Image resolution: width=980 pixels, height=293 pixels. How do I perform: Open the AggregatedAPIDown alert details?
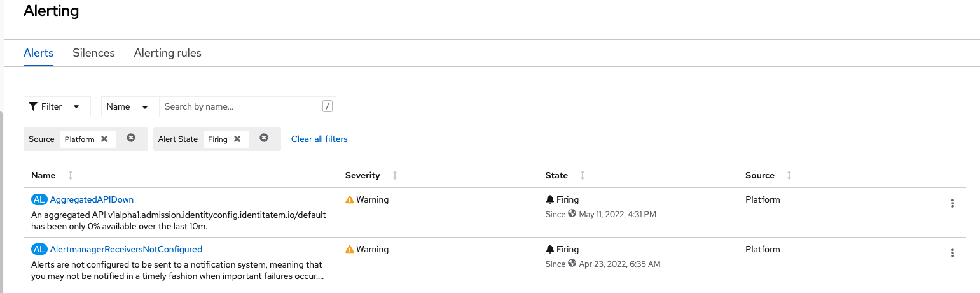click(92, 199)
